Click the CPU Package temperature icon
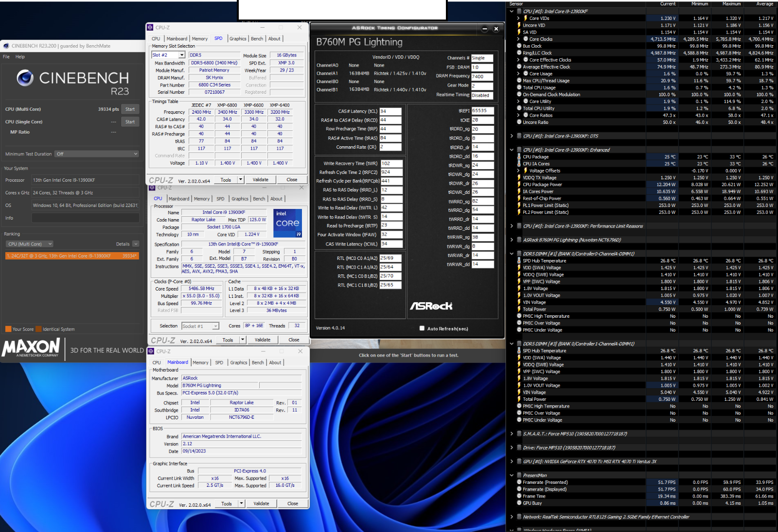The width and height of the screenshot is (778, 532). click(x=519, y=157)
